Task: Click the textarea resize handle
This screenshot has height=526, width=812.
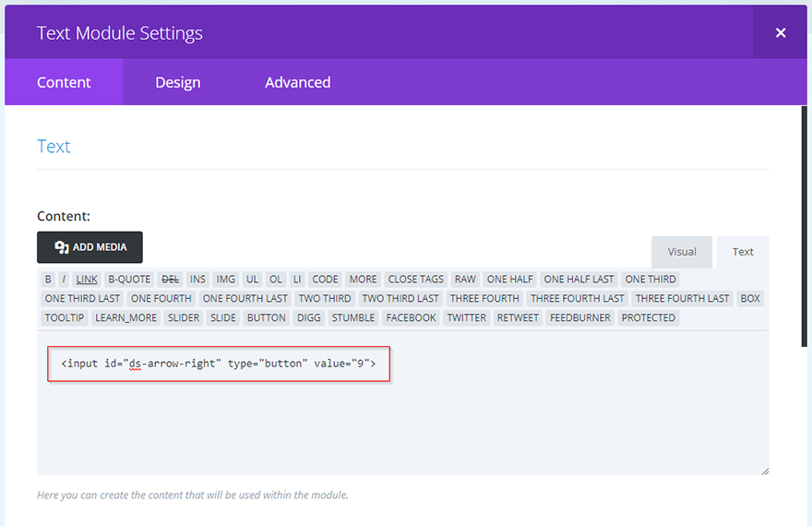Action: point(764,471)
